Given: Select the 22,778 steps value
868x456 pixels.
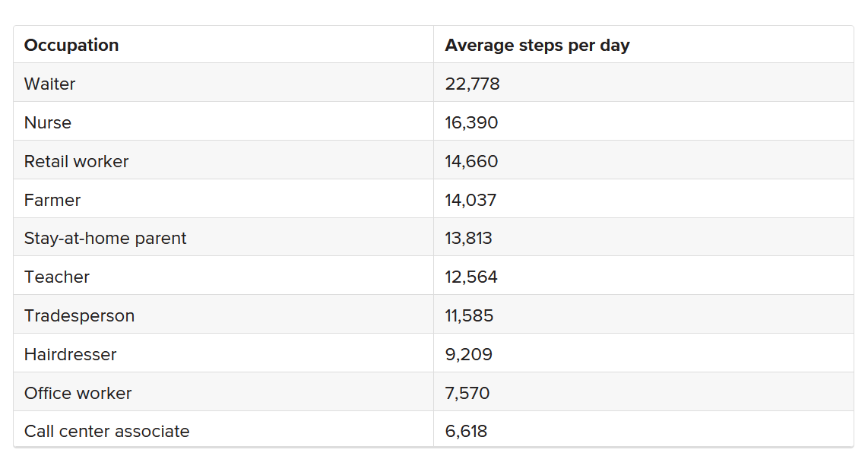Looking at the screenshot, I should [x=472, y=84].
